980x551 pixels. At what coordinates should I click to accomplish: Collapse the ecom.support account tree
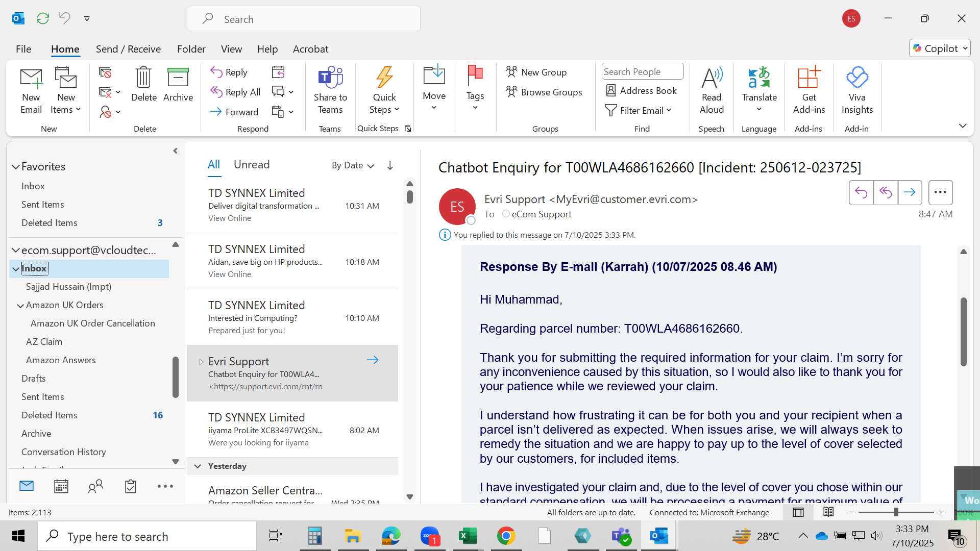tap(16, 251)
